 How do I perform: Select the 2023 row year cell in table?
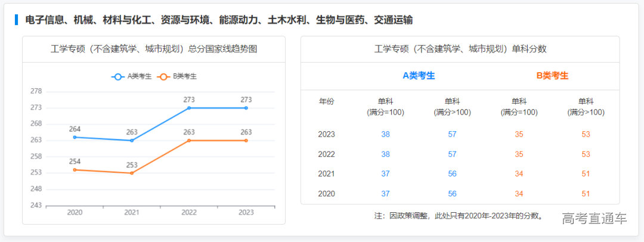(x=327, y=135)
